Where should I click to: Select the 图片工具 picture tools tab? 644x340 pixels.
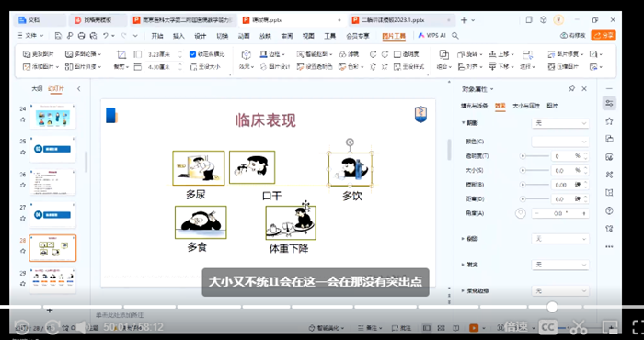coord(394,36)
